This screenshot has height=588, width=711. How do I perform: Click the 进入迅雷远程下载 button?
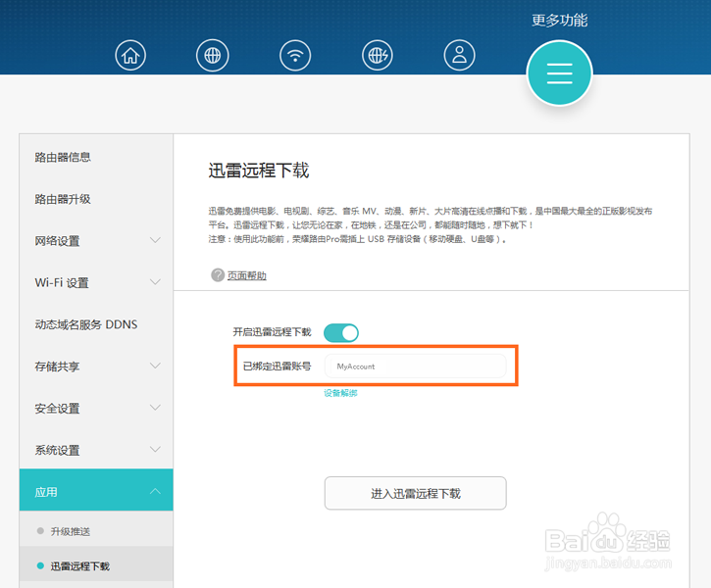click(416, 493)
